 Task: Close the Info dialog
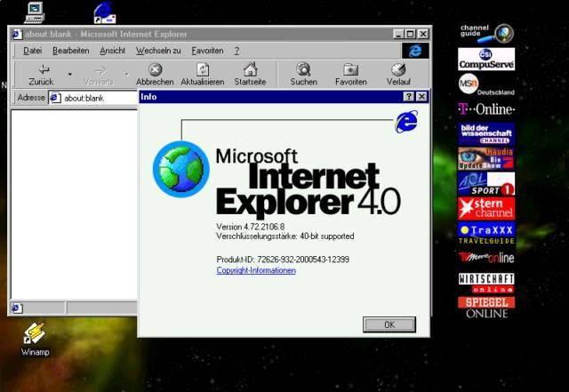click(421, 97)
